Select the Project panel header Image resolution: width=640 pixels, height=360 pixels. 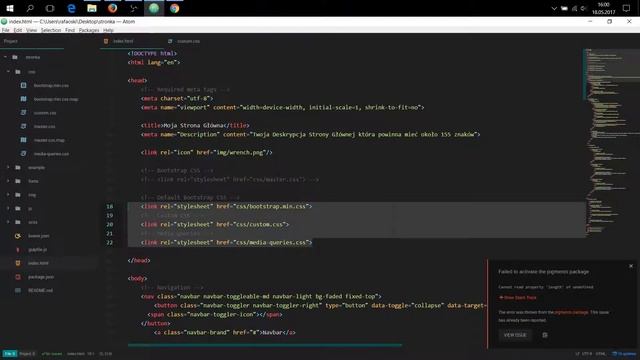tap(11, 41)
